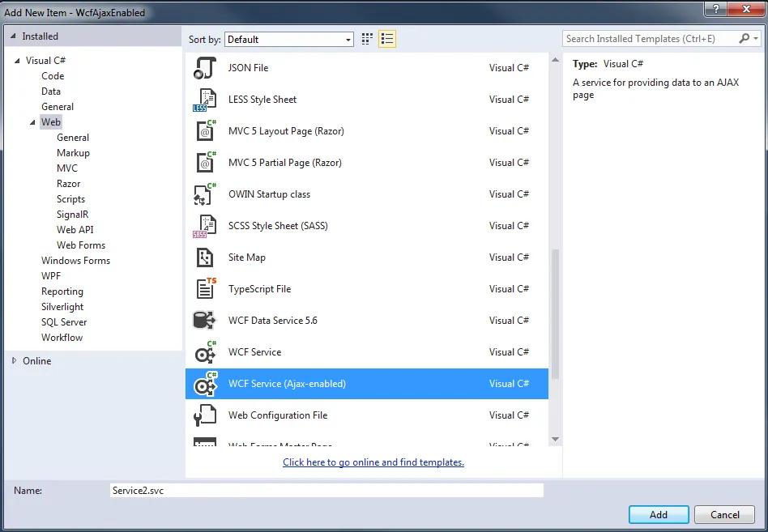Screen dimensions: 768x532
Task: Pick the Web Configuration File icon
Action: tap(205, 415)
